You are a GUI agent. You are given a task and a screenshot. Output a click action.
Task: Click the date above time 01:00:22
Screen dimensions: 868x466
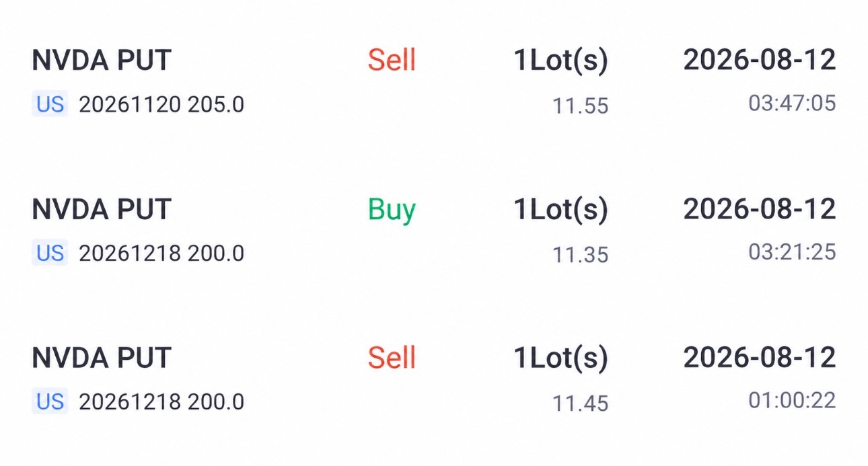[760, 358]
